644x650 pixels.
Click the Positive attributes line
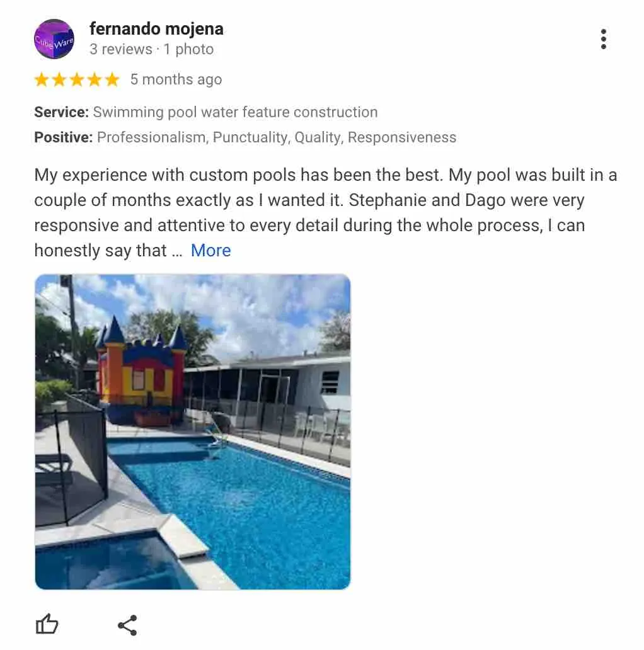245,137
